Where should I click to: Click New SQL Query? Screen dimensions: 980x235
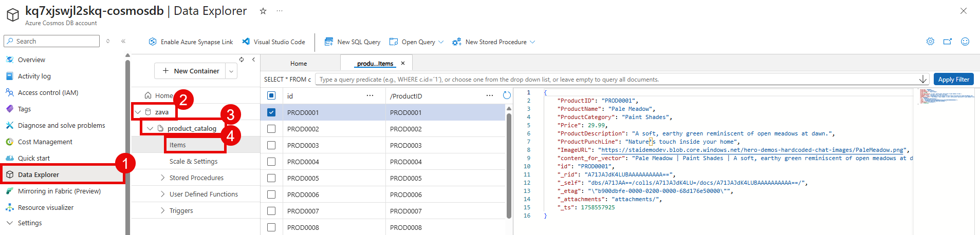353,42
